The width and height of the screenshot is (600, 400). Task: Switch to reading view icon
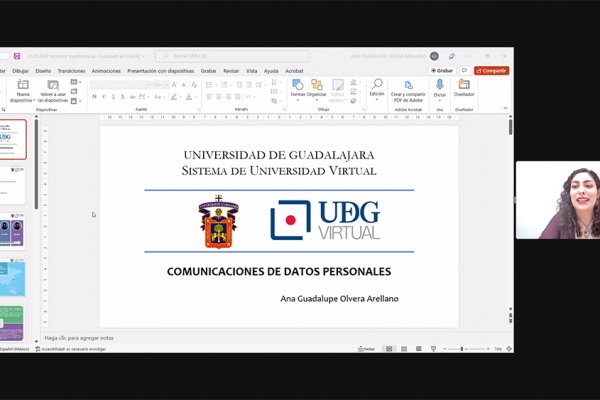(419, 349)
